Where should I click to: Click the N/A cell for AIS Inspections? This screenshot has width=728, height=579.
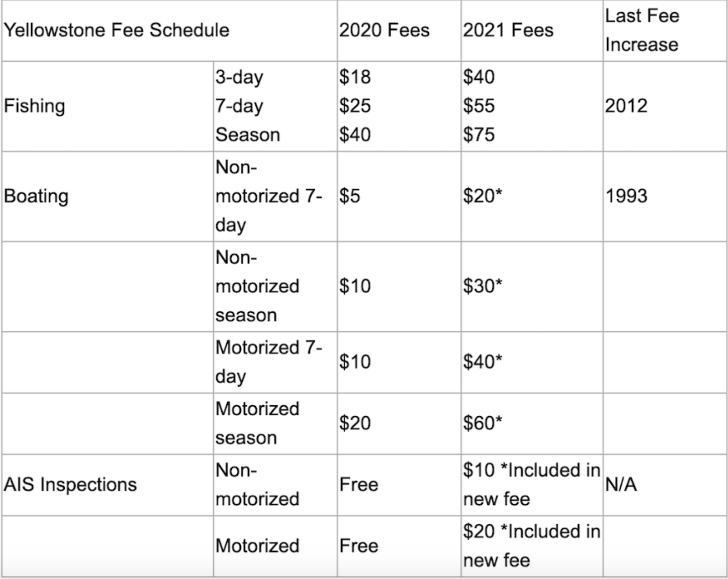(620, 484)
